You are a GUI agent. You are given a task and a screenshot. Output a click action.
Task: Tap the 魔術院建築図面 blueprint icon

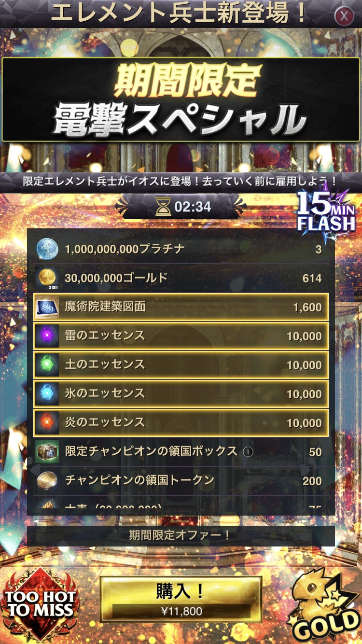(47, 307)
